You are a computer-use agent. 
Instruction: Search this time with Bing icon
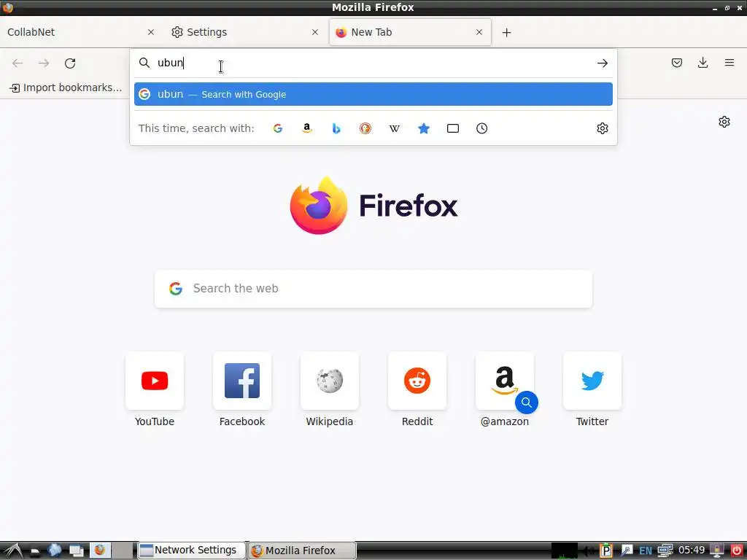click(336, 128)
